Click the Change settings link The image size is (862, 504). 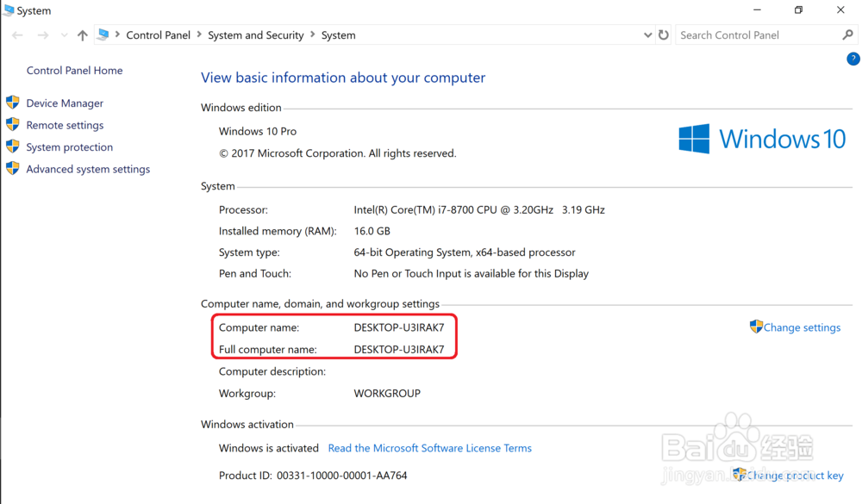click(802, 327)
